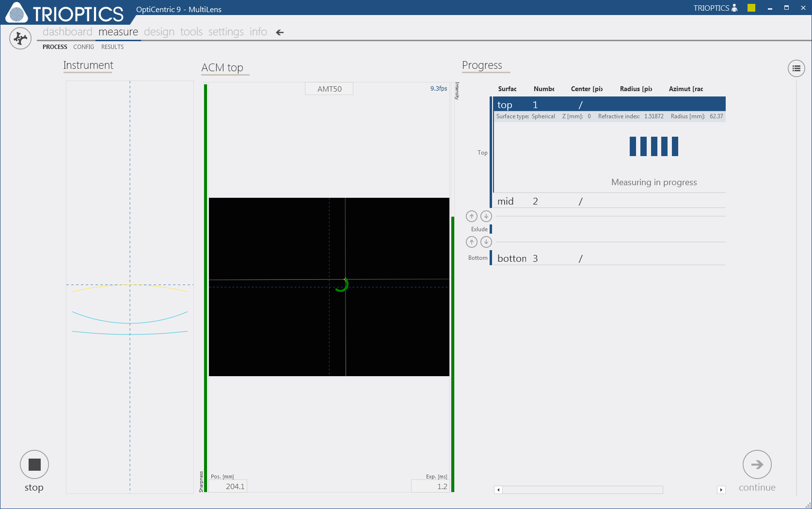Select the botton surface row
The height and width of the screenshot is (509, 812).
click(609, 258)
